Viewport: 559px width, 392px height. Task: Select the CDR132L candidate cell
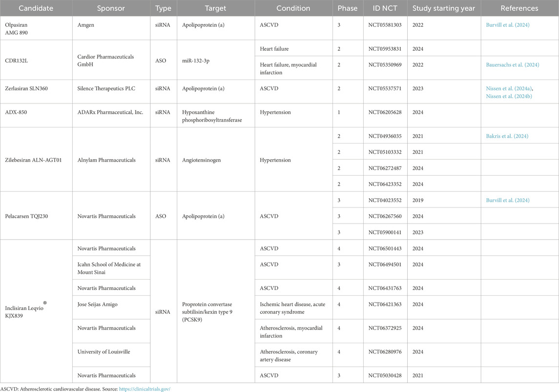(x=36, y=61)
